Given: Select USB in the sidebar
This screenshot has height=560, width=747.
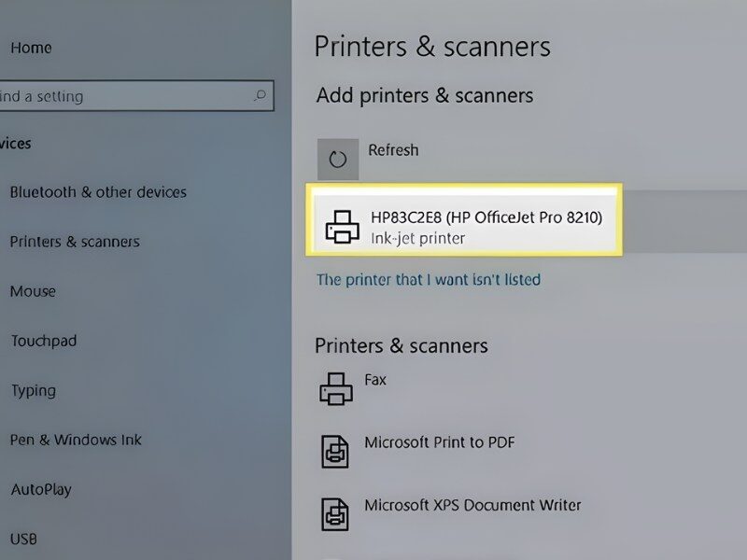Looking at the screenshot, I should [x=23, y=539].
